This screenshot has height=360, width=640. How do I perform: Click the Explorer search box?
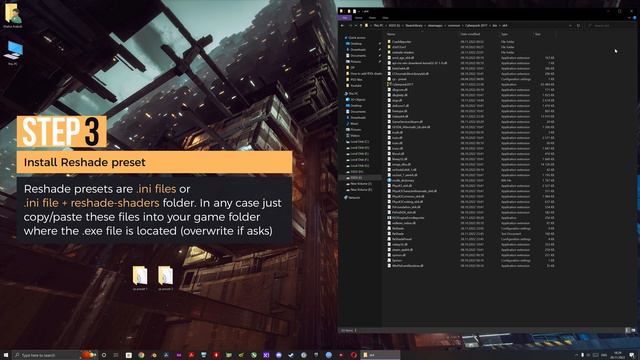pos(611,25)
